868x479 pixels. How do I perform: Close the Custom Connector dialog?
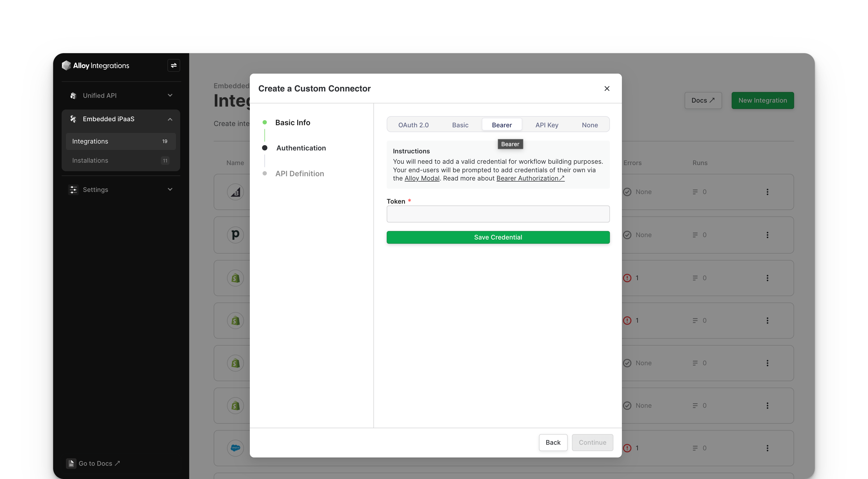606,88
